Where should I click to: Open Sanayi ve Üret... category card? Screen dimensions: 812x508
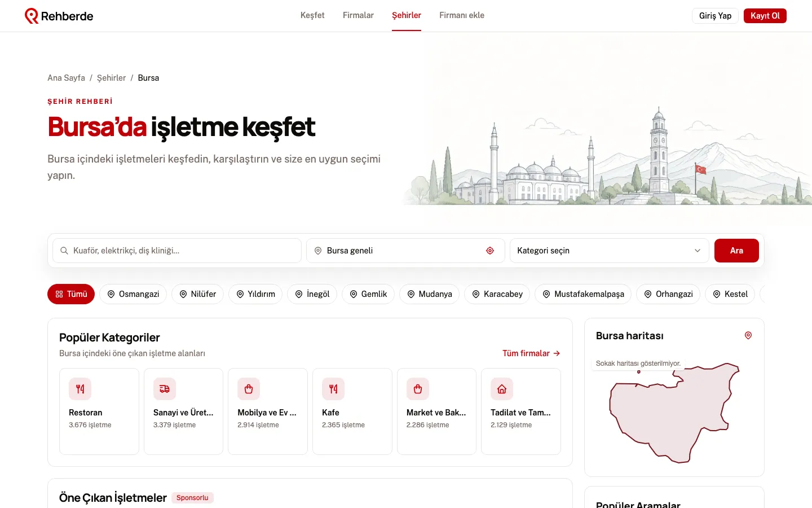tap(183, 411)
